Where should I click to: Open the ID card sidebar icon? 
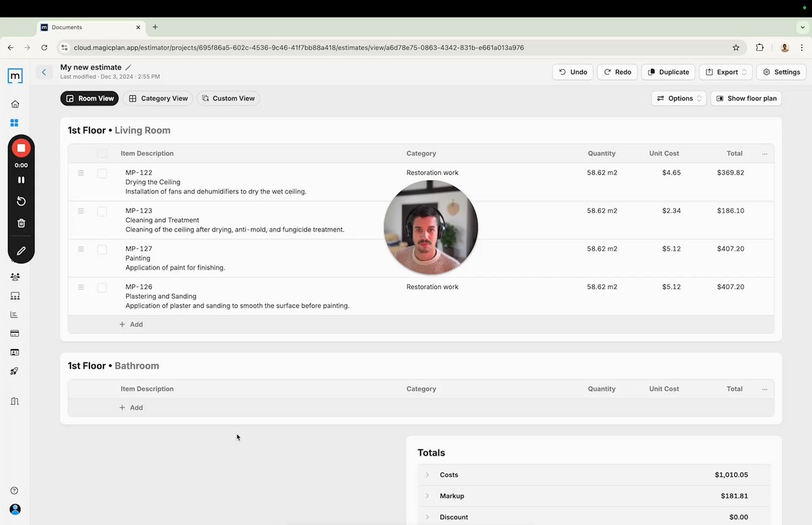point(15,352)
